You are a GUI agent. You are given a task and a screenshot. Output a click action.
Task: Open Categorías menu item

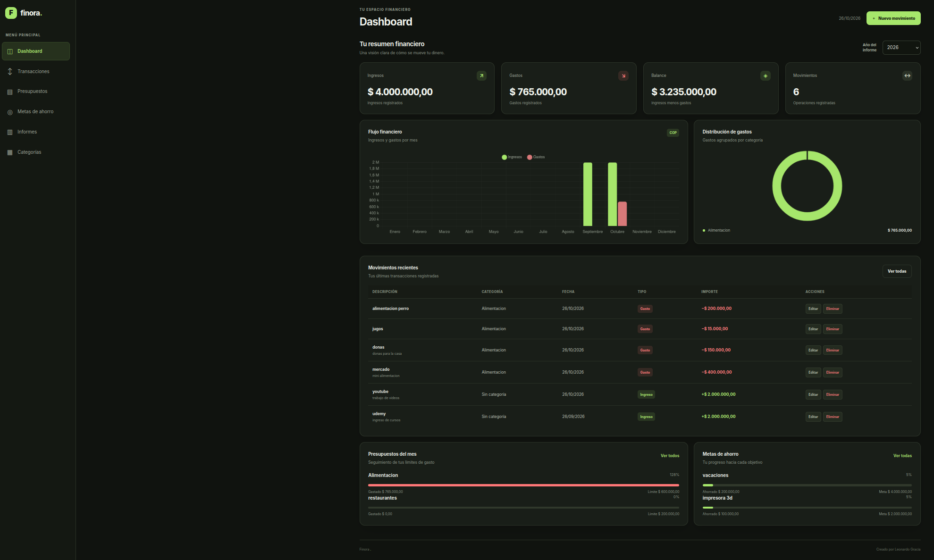pos(36,152)
